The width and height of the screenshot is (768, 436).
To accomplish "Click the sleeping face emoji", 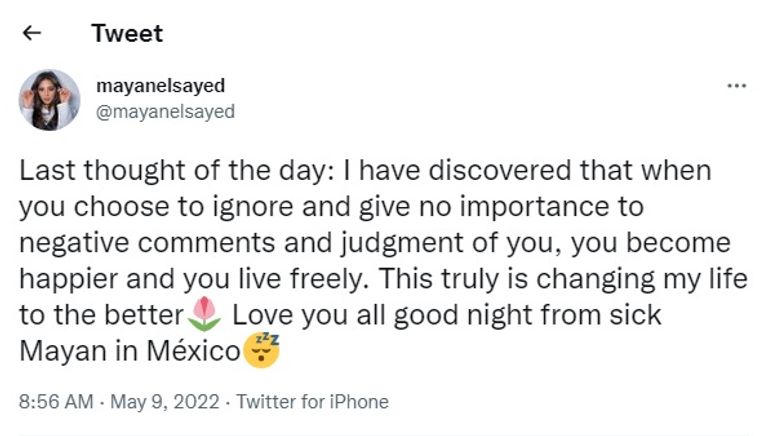I will tap(262, 350).
